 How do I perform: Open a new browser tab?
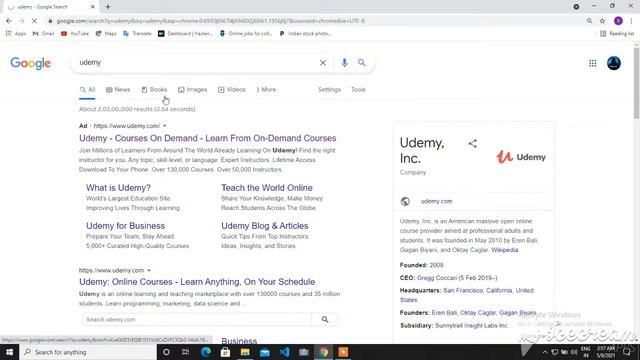(108, 7)
